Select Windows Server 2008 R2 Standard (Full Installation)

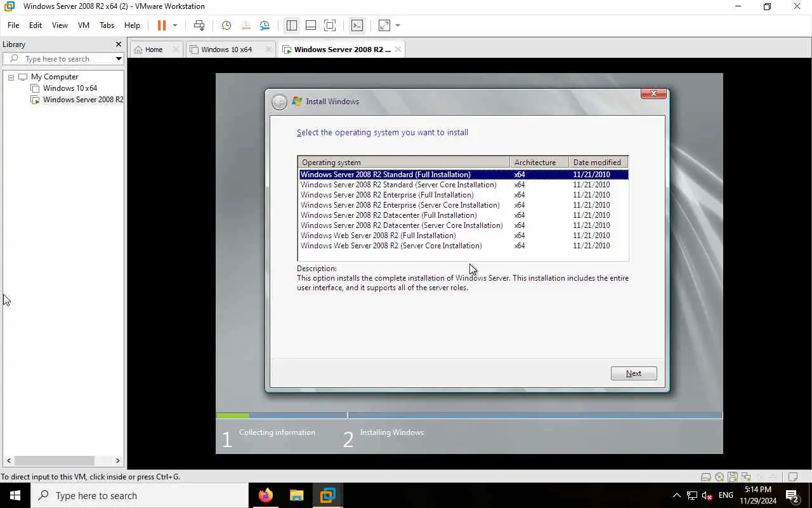tap(463, 175)
